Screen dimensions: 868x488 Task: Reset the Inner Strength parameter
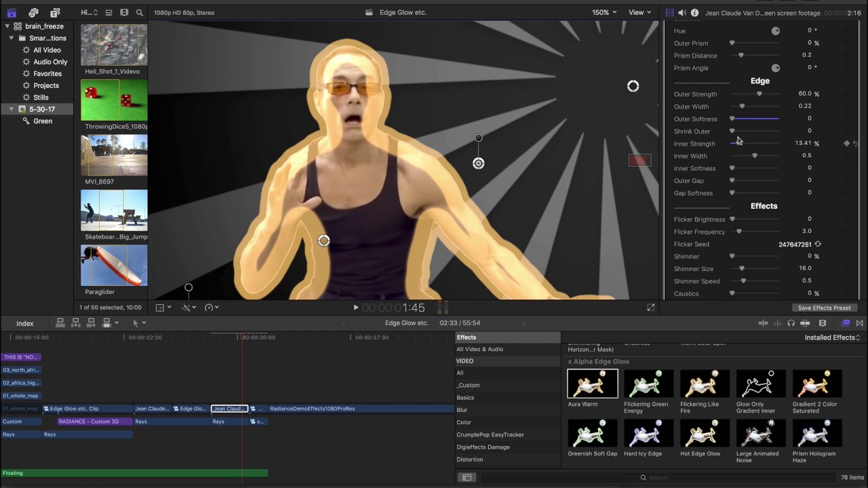855,144
